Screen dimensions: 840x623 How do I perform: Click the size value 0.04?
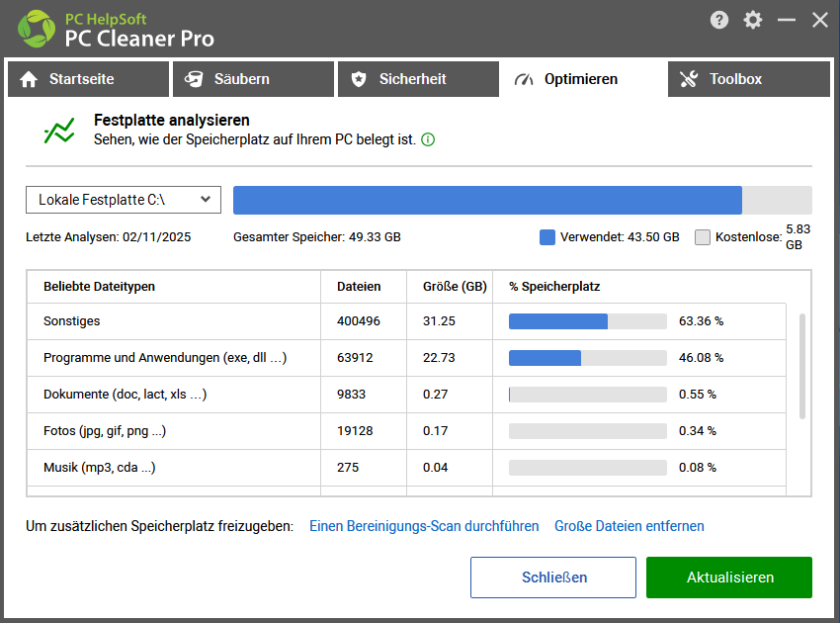pyautogui.click(x=435, y=468)
